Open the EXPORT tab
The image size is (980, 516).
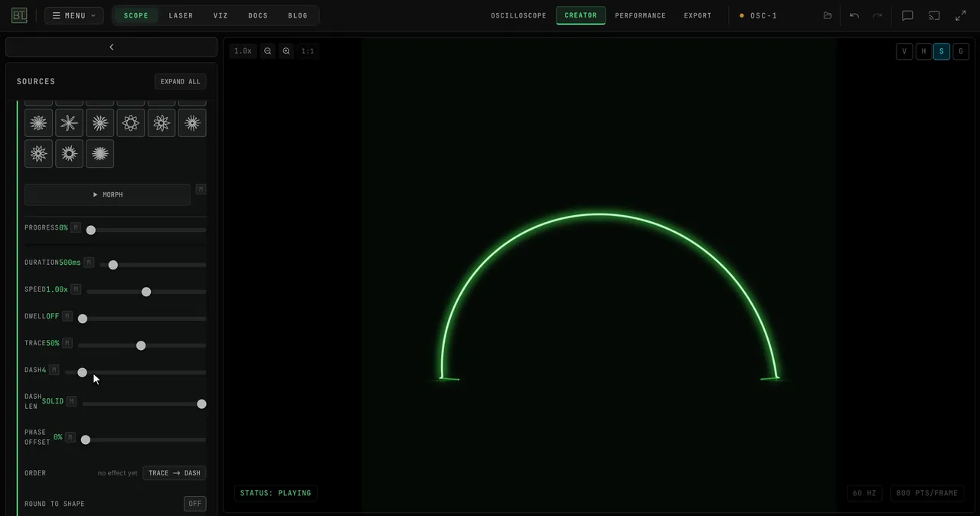click(697, 15)
